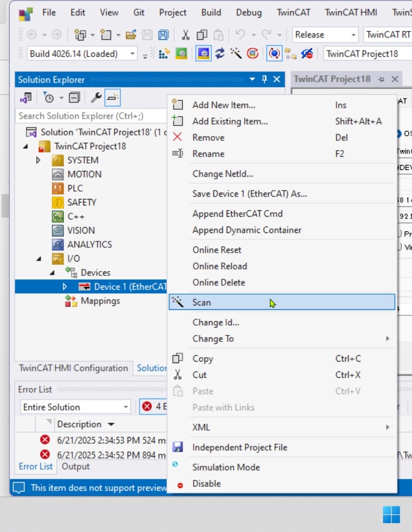412x532 pixels.
Task: Click the Cut scissors toolbar icon
Action: click(x=185, y=34)
